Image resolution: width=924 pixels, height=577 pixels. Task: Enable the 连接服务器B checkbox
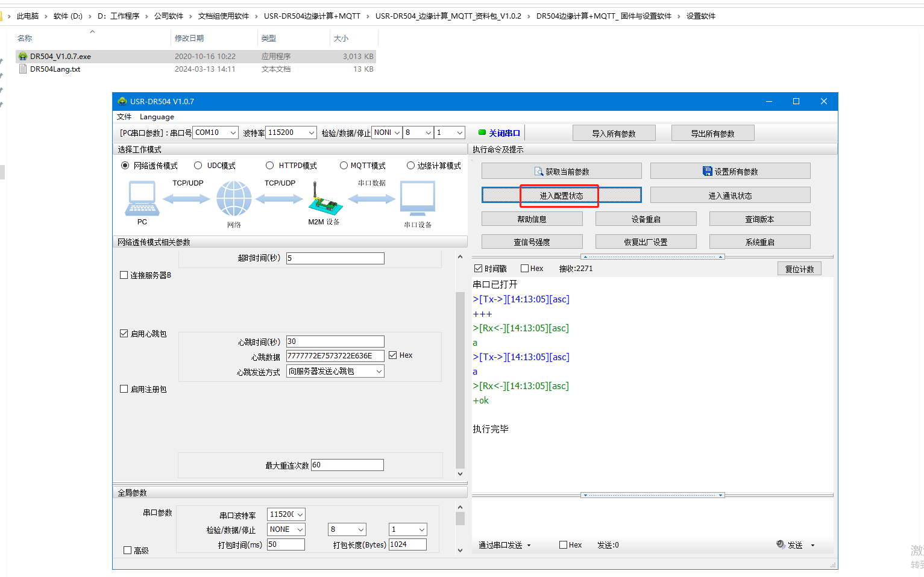click(x=124, y=275)
